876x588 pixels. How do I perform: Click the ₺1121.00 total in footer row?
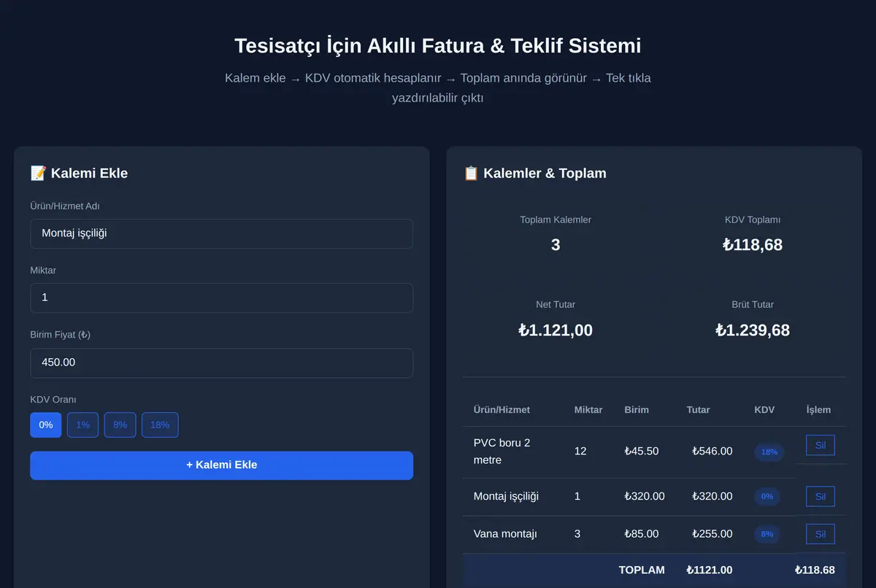tap(710, 570)
